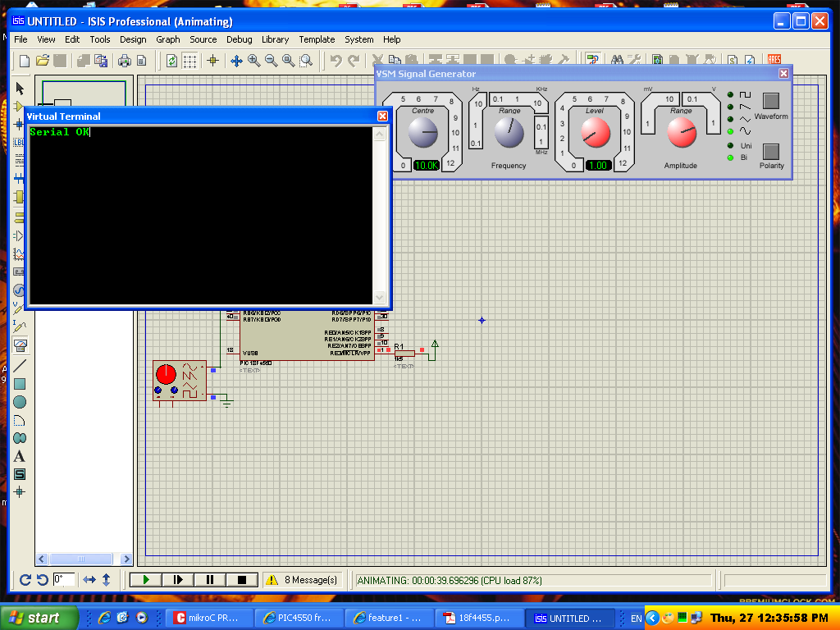Click the Waveform button on Signal Generator
The image size is (840, 630).
(x=771, y=101)
